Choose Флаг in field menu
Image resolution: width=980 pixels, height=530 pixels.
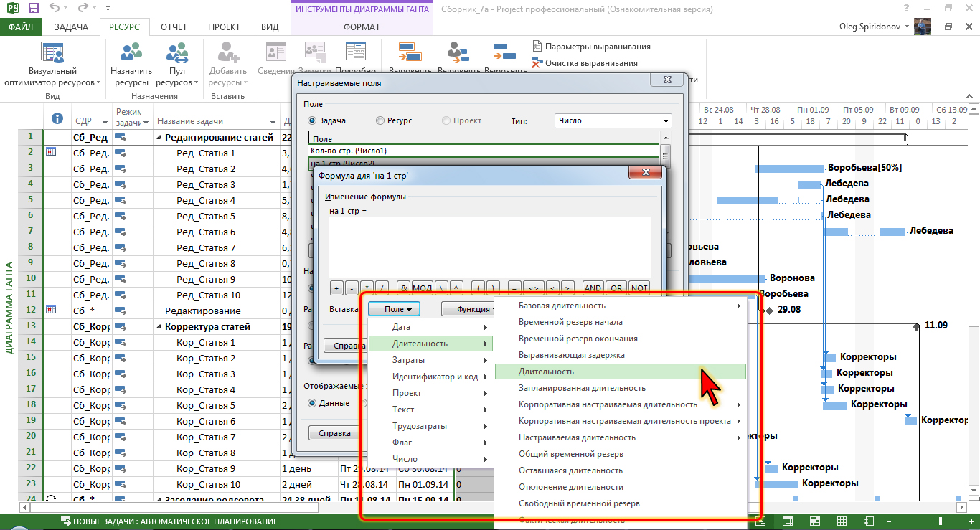coord(430,443)
